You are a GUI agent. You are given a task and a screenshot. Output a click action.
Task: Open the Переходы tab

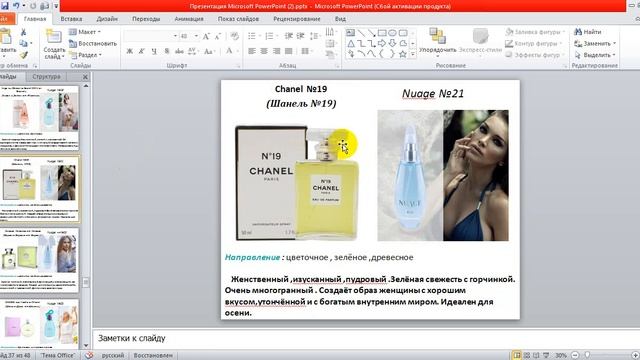tap(146, 19)
